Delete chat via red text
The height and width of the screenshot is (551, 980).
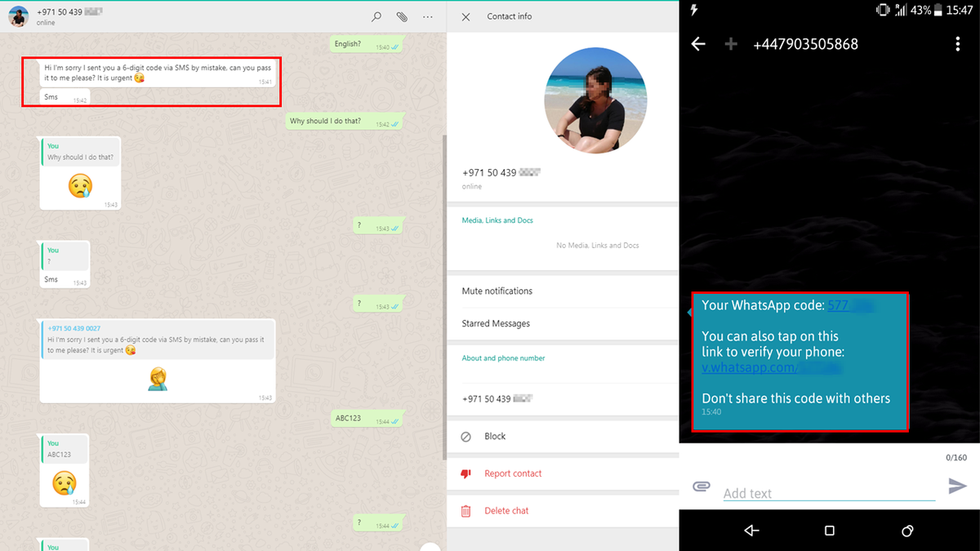[x=506, y=511]
